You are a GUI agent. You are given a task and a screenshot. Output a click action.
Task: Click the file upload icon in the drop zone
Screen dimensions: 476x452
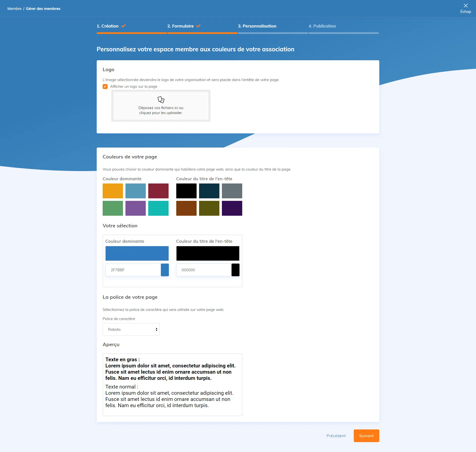161,100
